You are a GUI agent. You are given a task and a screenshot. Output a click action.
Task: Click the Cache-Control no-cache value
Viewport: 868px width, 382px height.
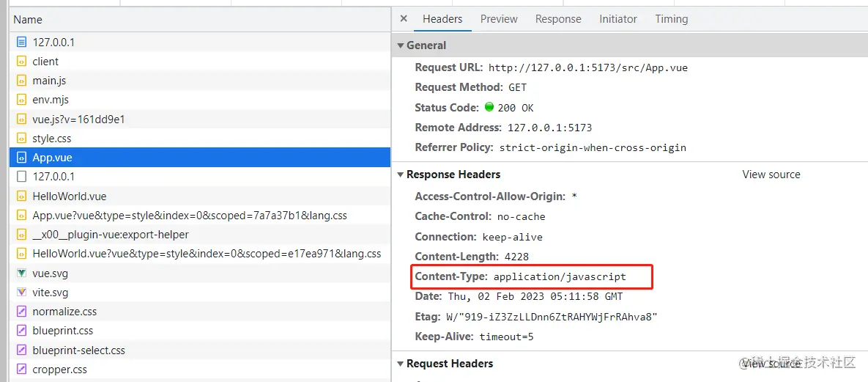pyautogui.click(x=522, y=217)
